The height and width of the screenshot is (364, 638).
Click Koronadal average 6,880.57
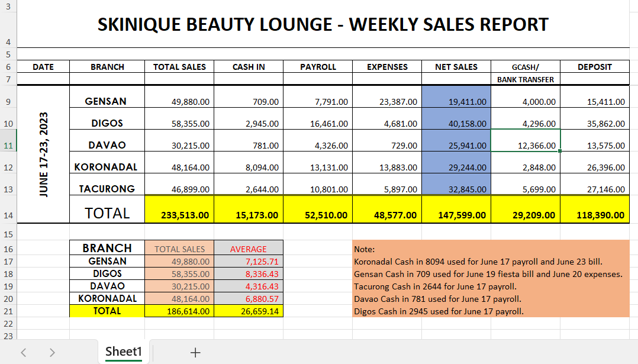tap(249, 298)
